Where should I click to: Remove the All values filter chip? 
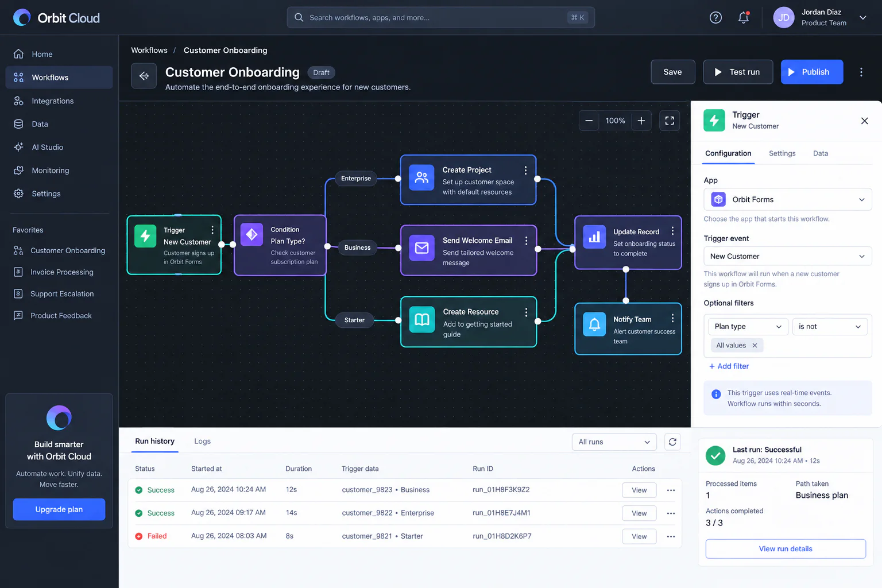(x=755, y=345)
